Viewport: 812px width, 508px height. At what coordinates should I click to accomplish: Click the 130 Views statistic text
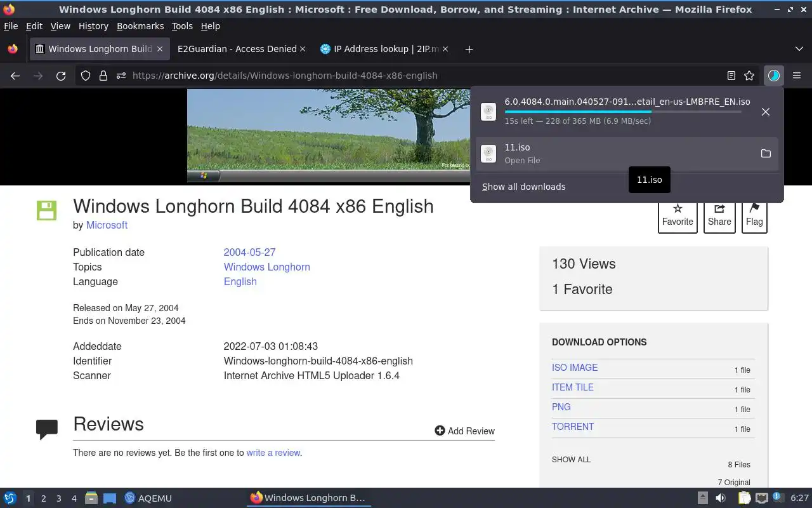coord(584,264)
